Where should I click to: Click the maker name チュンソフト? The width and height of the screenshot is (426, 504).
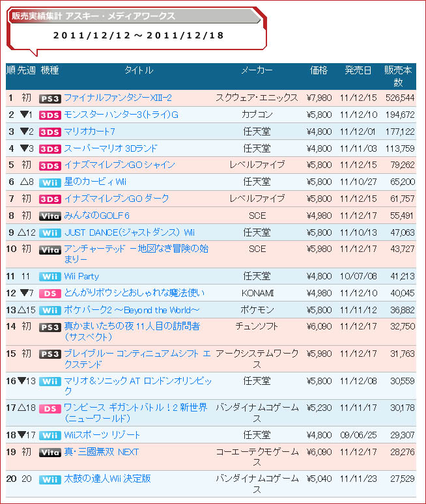pyautogui.click(x=256, y=326)
